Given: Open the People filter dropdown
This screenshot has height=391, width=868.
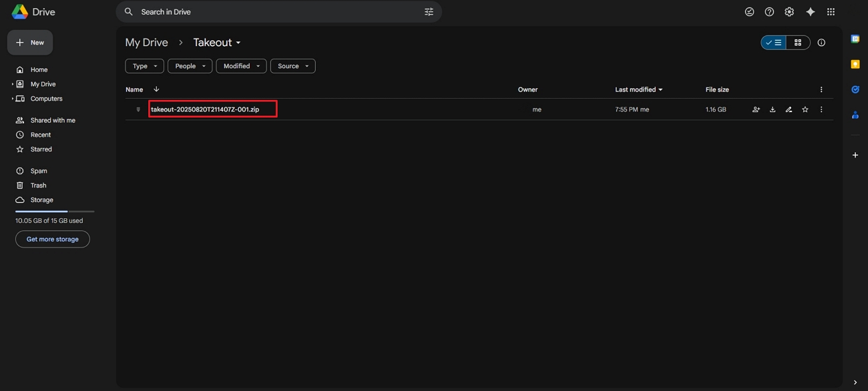Looking at the screenshot, I should (x=189, y=65).
